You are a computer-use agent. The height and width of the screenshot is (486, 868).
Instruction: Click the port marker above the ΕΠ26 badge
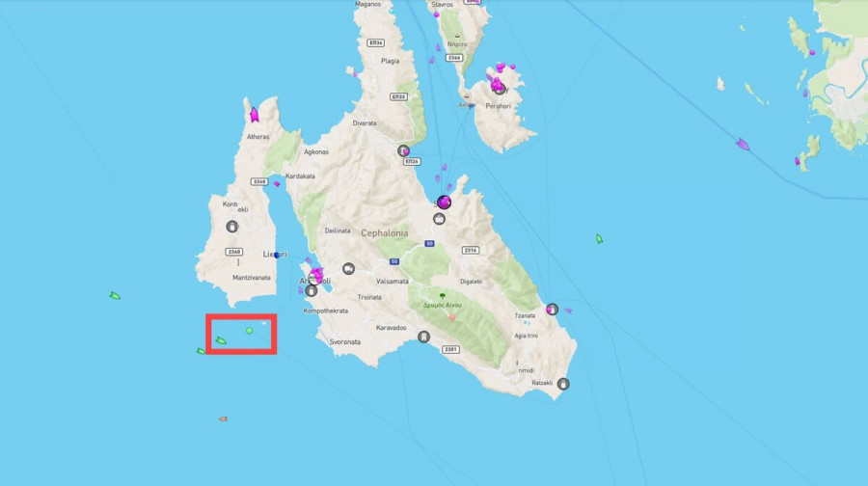pyautogui.click(x=403, y=150)
